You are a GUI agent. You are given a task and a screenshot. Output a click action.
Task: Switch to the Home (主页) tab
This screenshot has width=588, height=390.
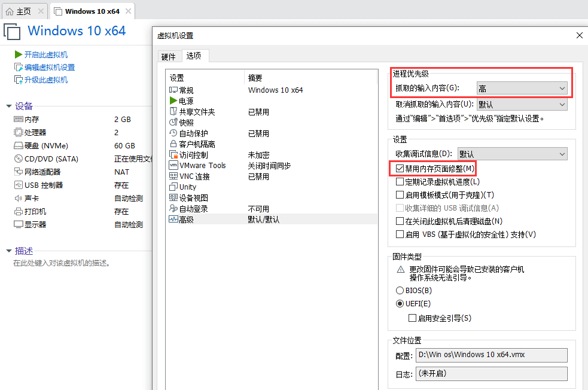[x=23, y=11]
